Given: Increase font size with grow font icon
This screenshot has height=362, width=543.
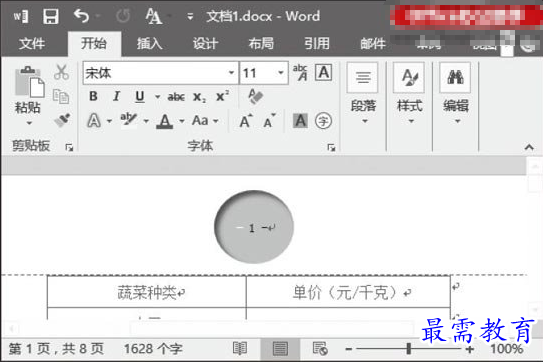Looking at the screenshot, I should (246, 121).
